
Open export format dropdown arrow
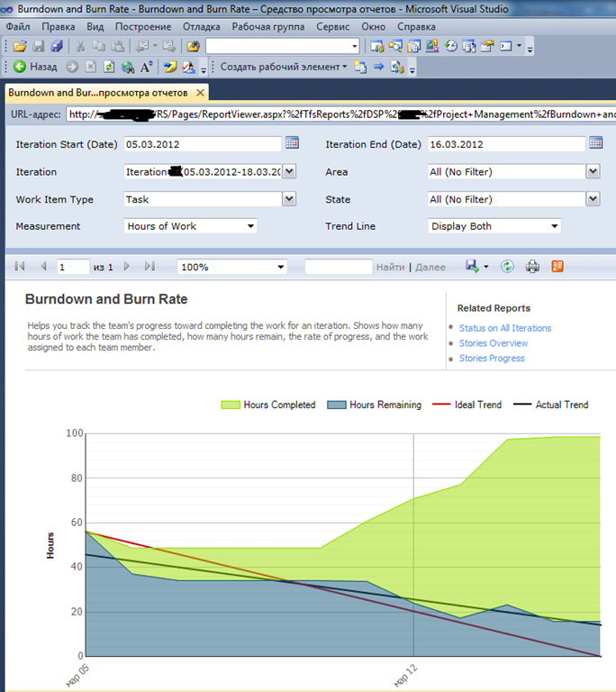(486, 267)
